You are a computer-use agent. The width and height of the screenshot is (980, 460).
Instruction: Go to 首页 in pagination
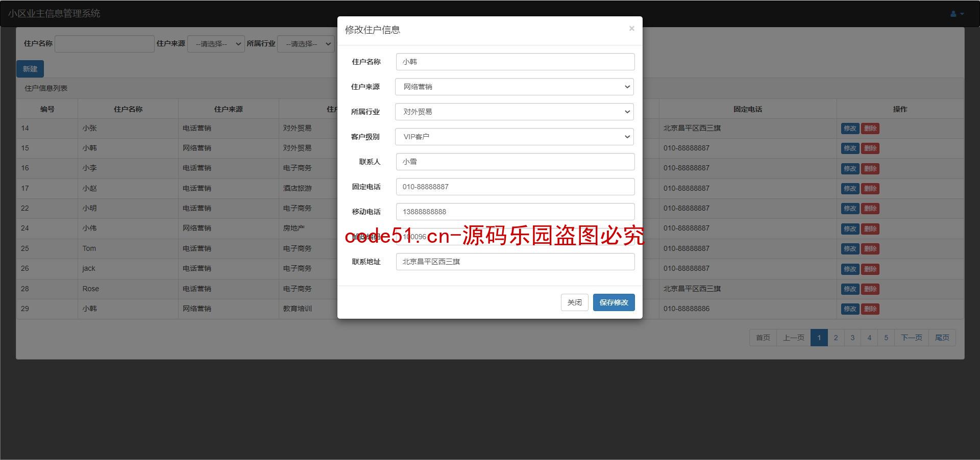point(763,338)
